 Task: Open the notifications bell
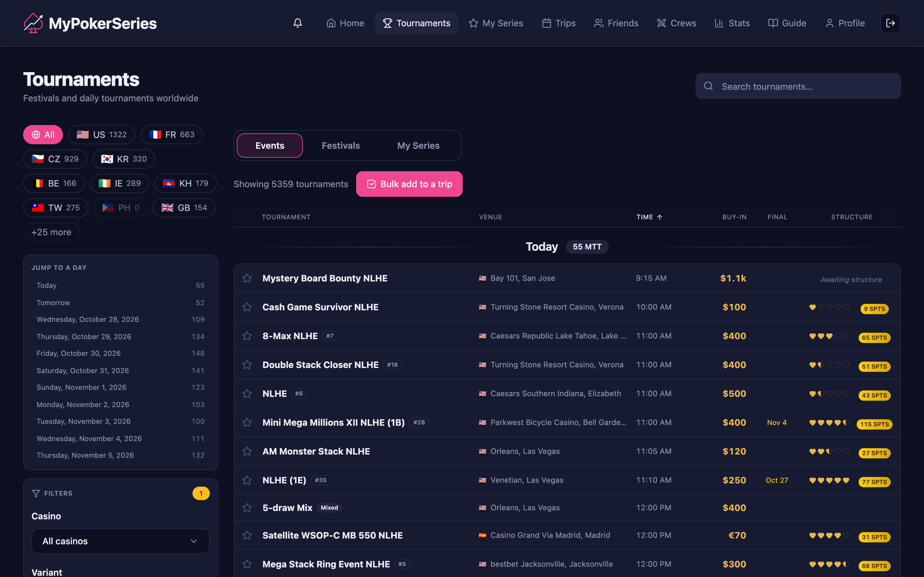click(x=297, y=23)
